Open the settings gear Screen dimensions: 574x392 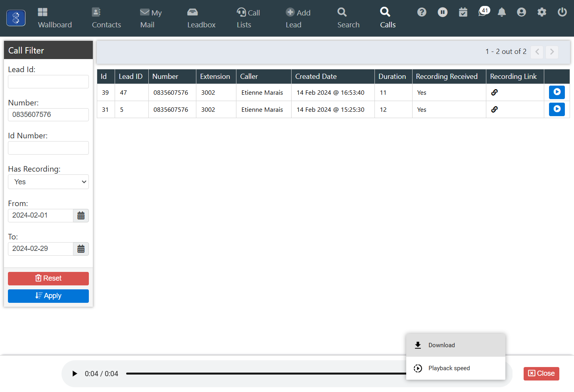[x=542, y=12]
